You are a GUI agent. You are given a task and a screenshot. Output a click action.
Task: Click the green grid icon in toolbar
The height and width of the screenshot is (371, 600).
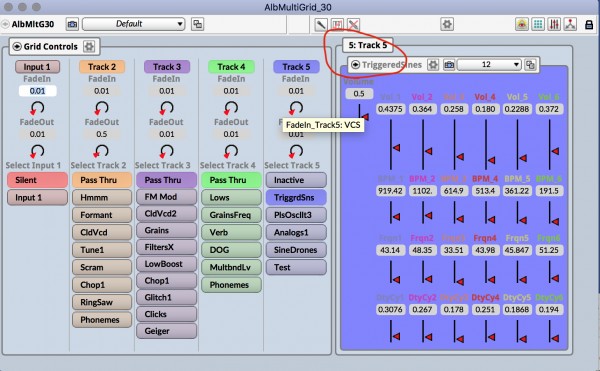pyautogui.click(x=538, y=24)
